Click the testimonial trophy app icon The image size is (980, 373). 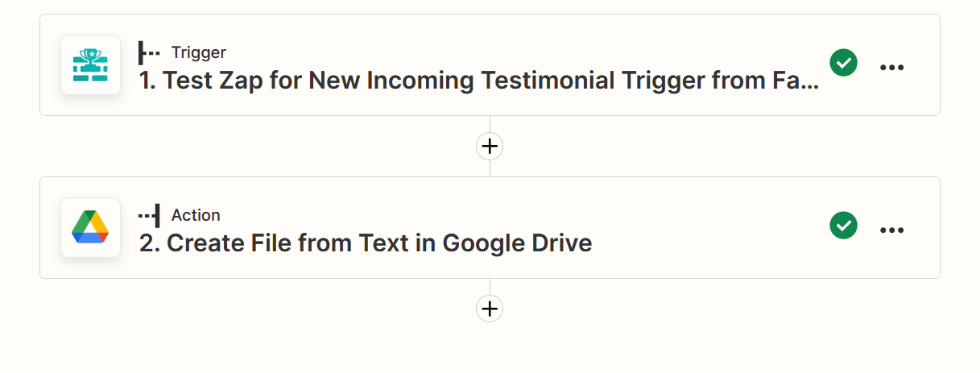[x=91, y=65]
